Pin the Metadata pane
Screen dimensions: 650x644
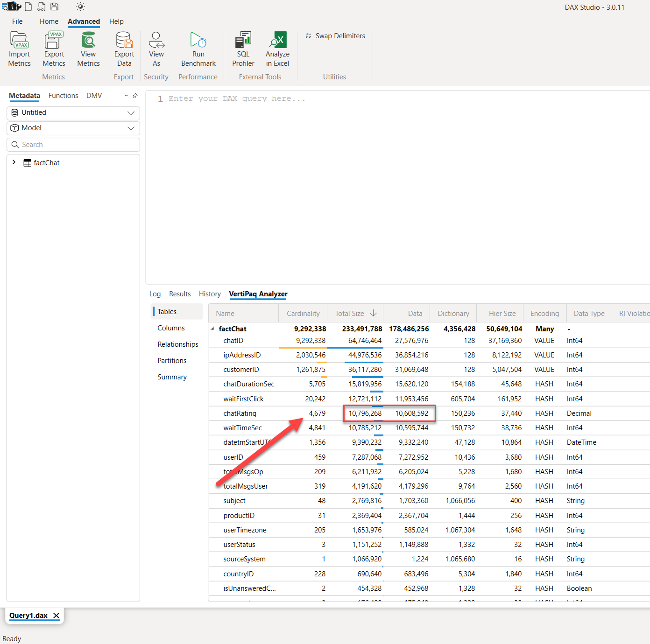coord(134,96)
